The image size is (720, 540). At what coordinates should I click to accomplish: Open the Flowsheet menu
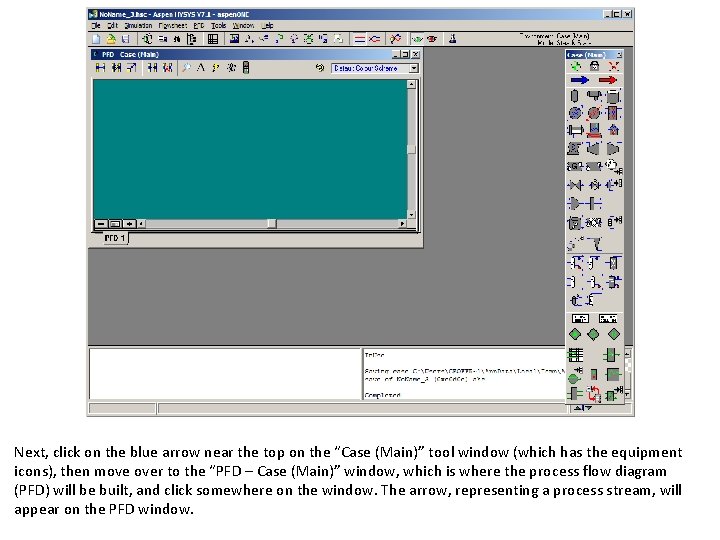click(x=173, y=26)
